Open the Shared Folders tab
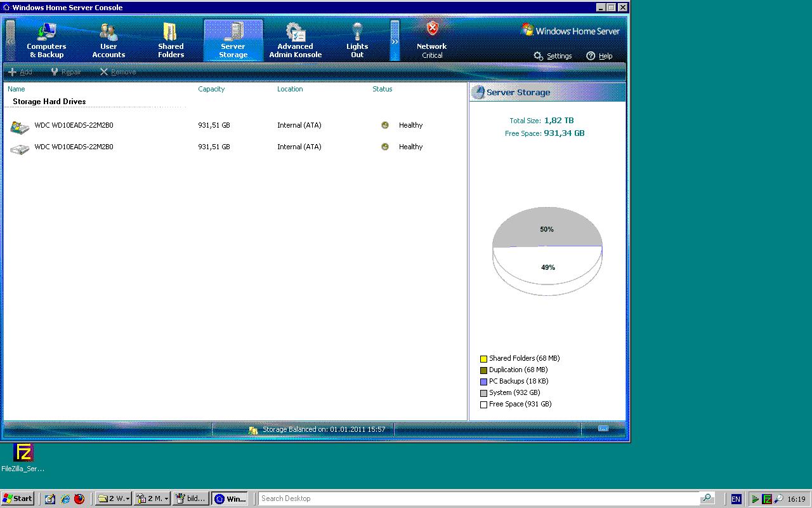The height and width of the screenshot is (508, 812). (171, 41)
